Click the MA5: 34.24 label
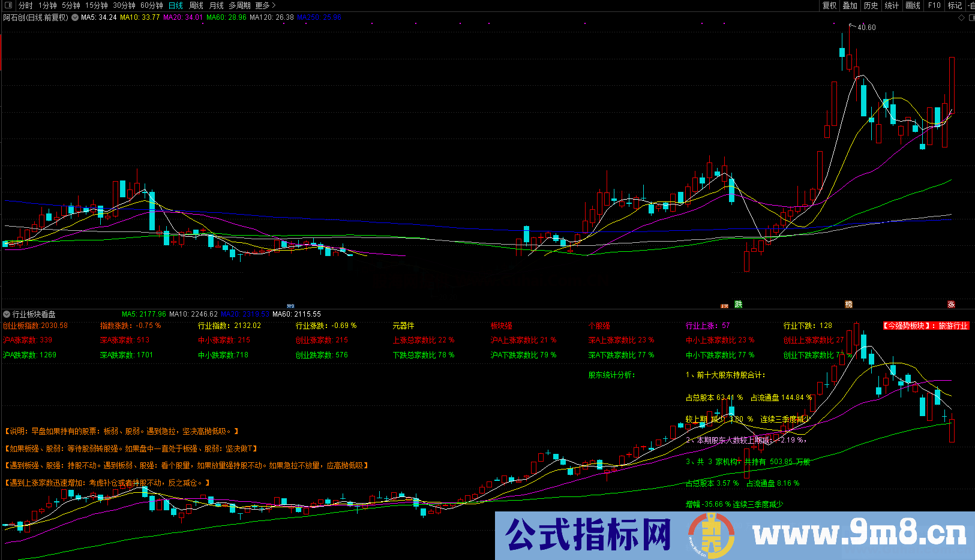Viewport: 975px width, 560px height. 99,17
